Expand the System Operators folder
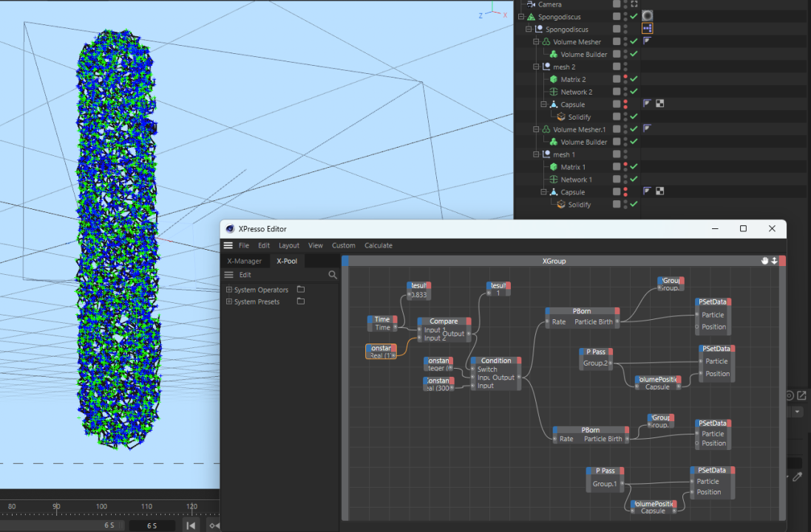 click(x=229, y=290)
